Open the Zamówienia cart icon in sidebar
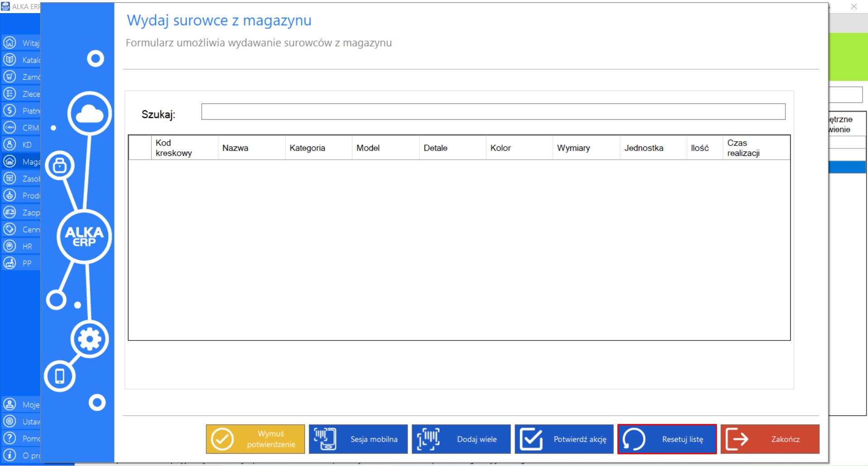 [x=9, y=76]
